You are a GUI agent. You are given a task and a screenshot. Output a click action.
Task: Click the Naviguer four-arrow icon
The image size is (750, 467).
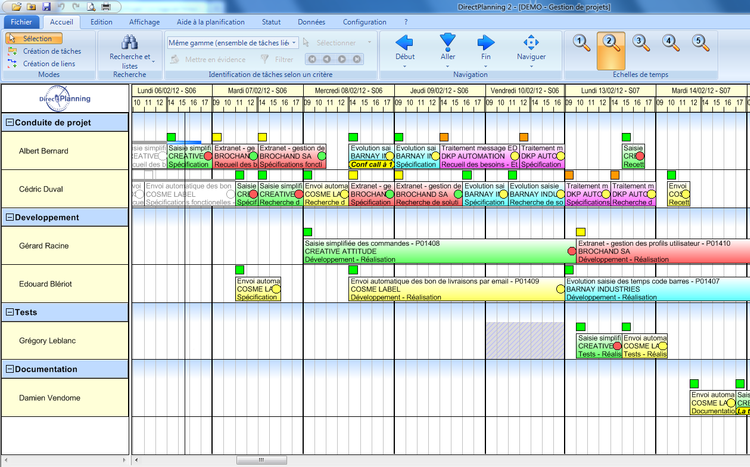[x=531, y=43]
